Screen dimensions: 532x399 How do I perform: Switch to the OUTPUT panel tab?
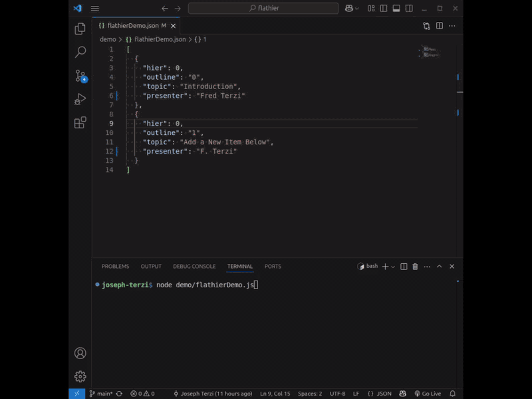coord(151,267)
